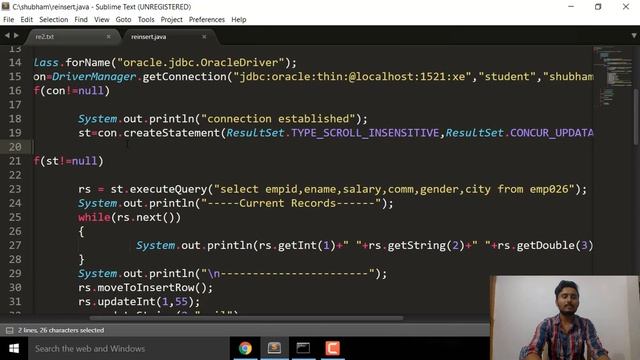Open the View menu
Screen dimensions: 640x360
tap(102, 20)
